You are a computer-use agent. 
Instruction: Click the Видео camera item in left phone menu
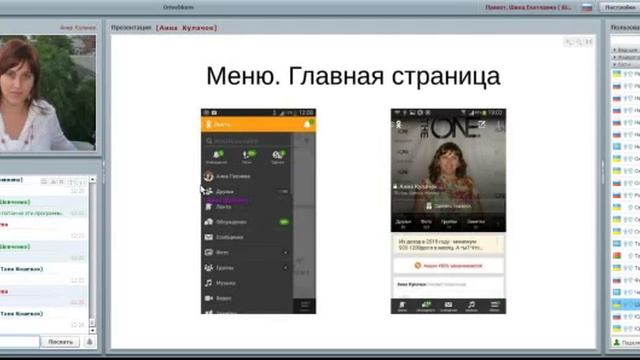point(247,298)
